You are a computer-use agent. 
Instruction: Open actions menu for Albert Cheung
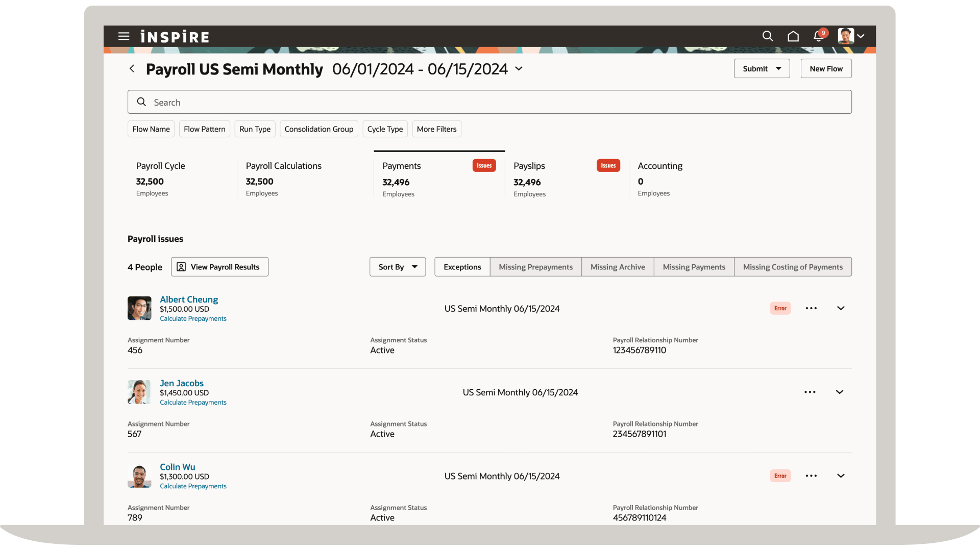(811, 308)
